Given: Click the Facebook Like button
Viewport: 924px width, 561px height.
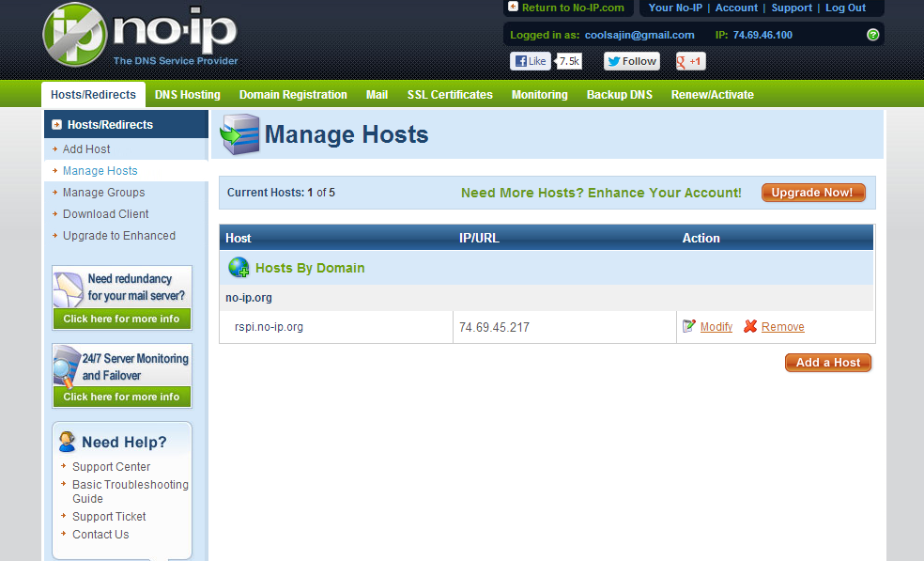Looking at the screenshot, I should pos(531,61).
